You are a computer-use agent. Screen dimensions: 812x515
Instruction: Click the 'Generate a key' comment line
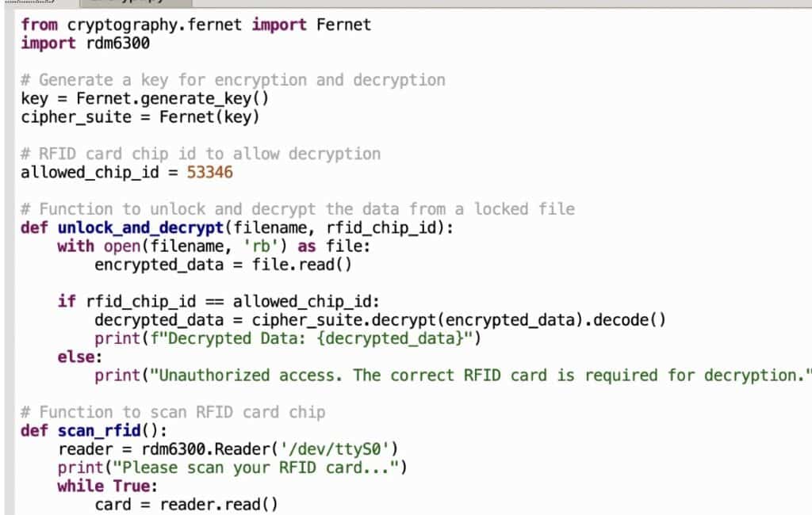(233, 80)
